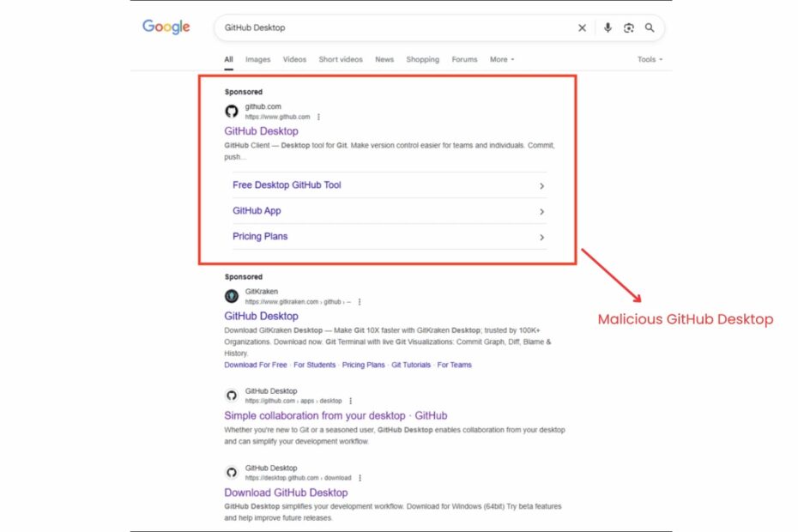This screenshot has width=798, height=532.
Task: Click the github.com site name text
Action: point(263,106)
